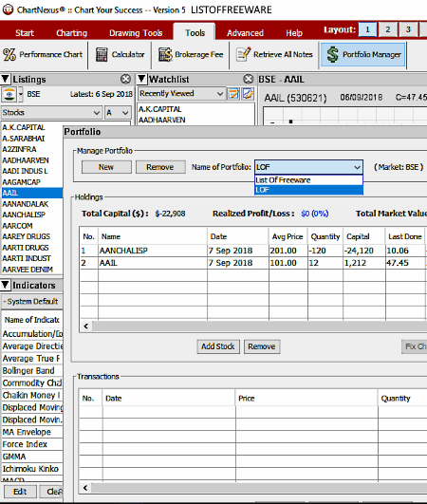Screen dimensions: 427x504
Task: Switch to the Start tab
Action: coord(25,33)
